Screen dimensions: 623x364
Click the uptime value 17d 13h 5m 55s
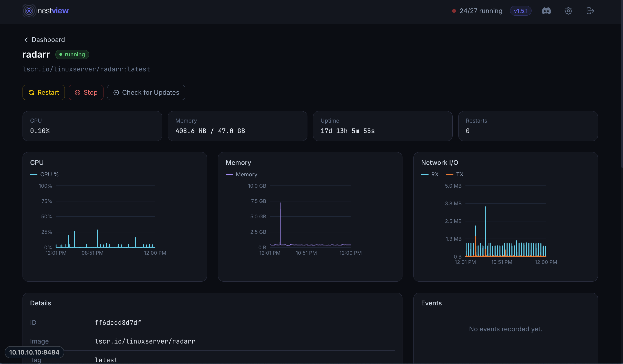click(x=348, y=131)
